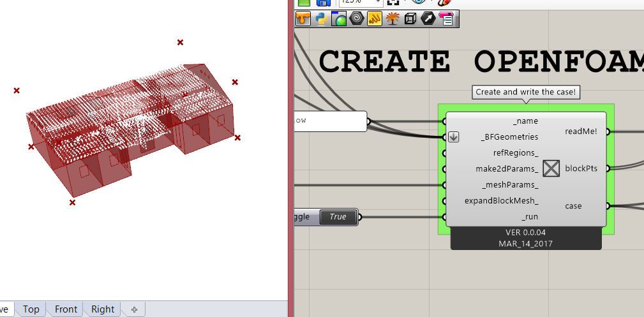
Task: Click the case output parameter
Action: point(573,206)
